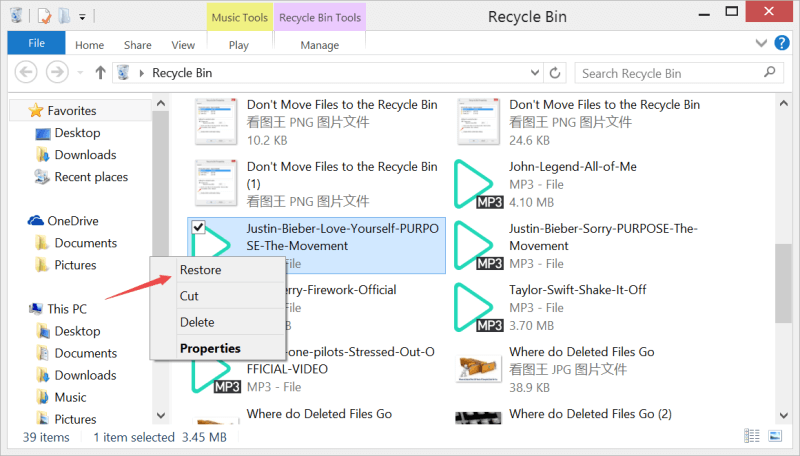Open Desktop under This PC
Screen dimensions: 800x456
click(x=77, y=331)
